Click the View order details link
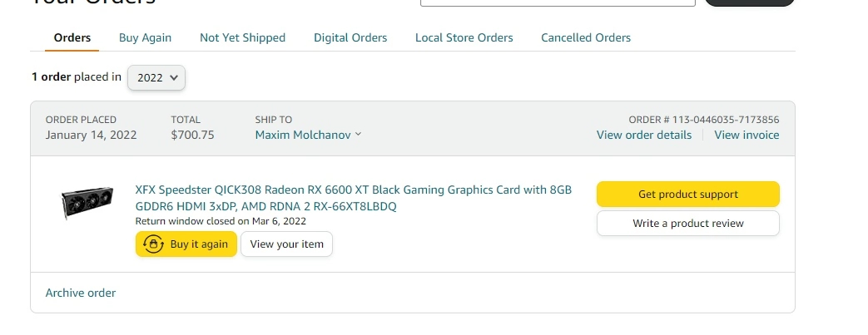The width and height of the screenshot is (868, 335). click(644, 135)
